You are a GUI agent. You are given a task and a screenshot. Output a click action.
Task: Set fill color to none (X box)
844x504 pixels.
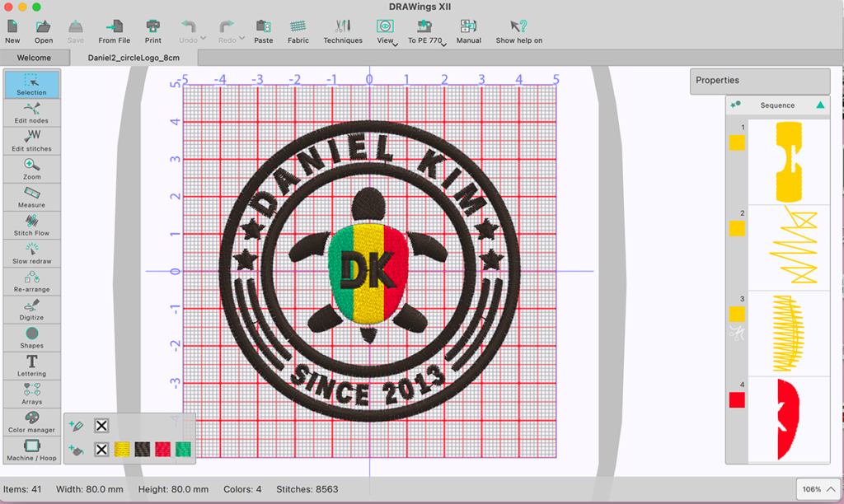[101, 449]
